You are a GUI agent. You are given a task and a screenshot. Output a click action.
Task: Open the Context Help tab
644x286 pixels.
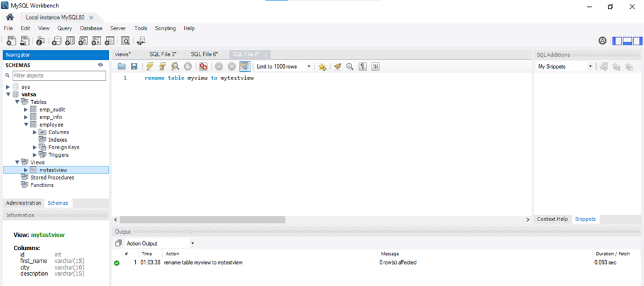click(552, 219)
